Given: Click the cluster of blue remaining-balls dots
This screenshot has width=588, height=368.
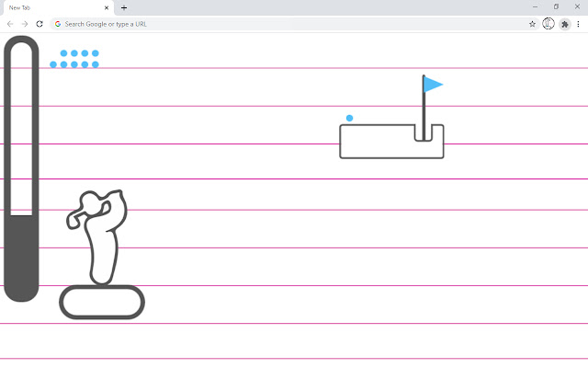Looking at the screenshot, I should coord(74,59).
